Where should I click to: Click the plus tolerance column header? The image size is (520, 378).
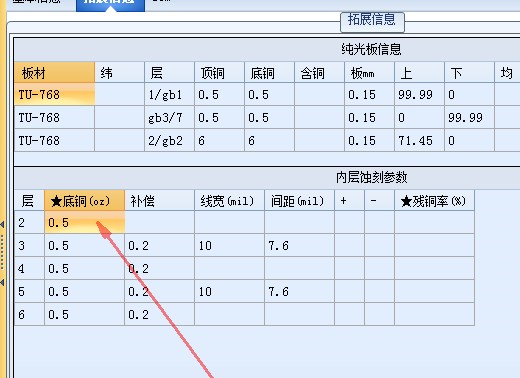(349, 201)
